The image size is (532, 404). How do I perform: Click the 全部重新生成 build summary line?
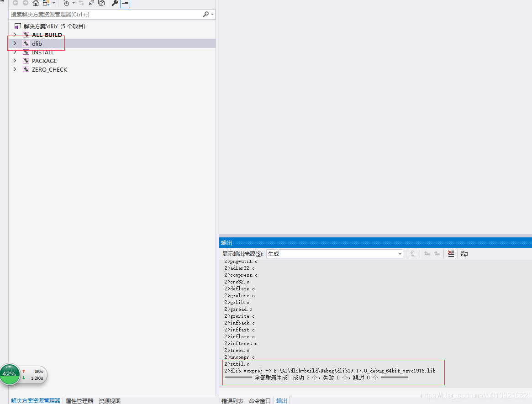pos(316,378)
